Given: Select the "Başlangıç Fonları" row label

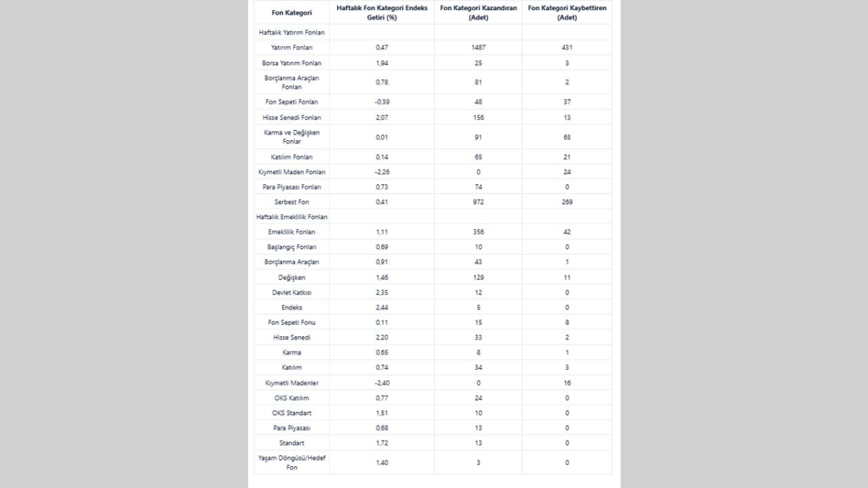Looking at the screenshot, I should [x=292, y=247].
